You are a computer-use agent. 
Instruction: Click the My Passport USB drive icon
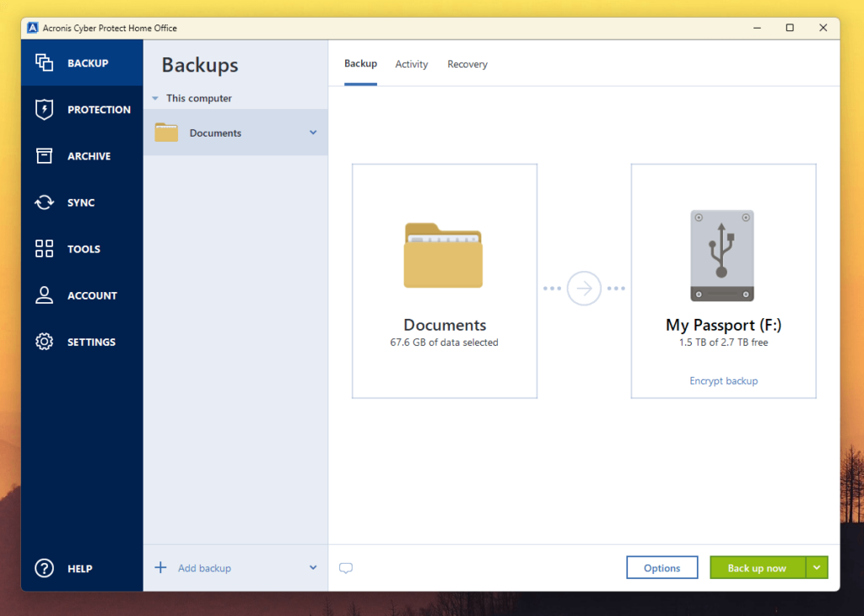pyautogui.click(x=722, y=256)
